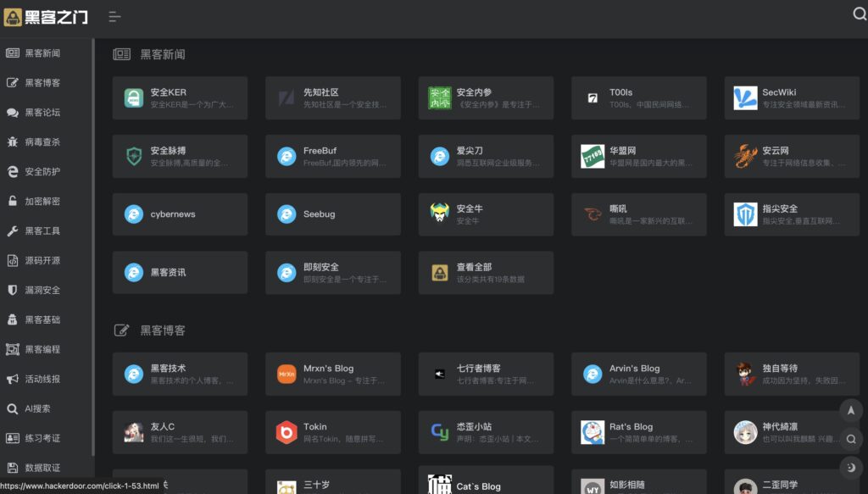This screenshot has height=494, width=868.
Task: Open the 黑客资讯 card
Action: (180, 273)
